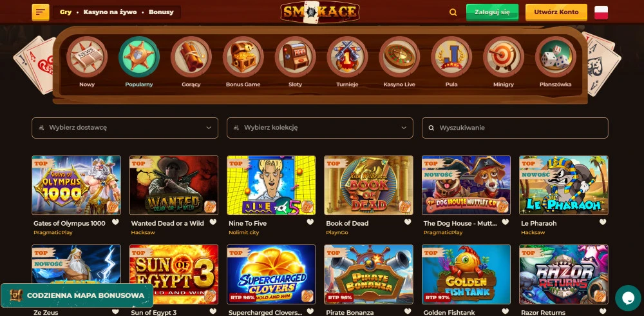
Task: Select the Gorący dynamite category icon
Action: pyautogui.click(x=191, y=57)
